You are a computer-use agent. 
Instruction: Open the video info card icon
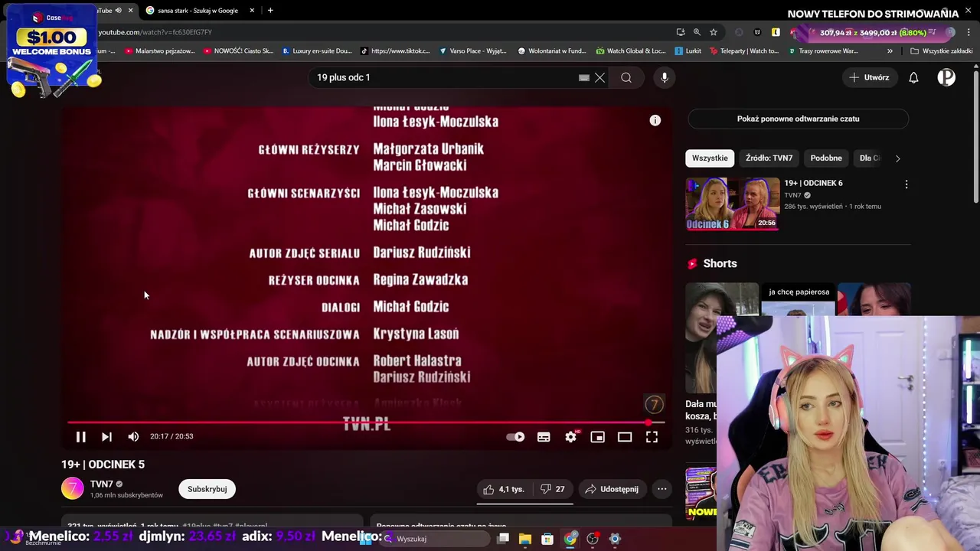[x=655, y=120]
